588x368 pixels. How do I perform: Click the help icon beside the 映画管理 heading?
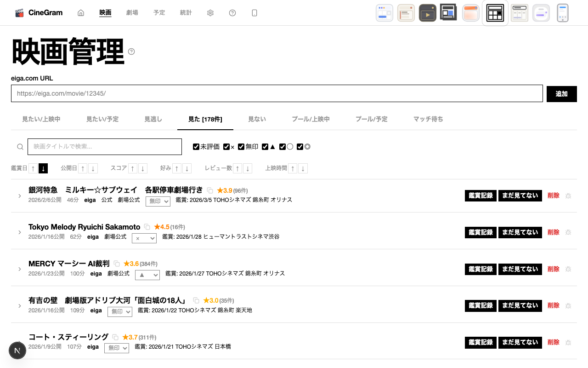[x=131, y=52]
